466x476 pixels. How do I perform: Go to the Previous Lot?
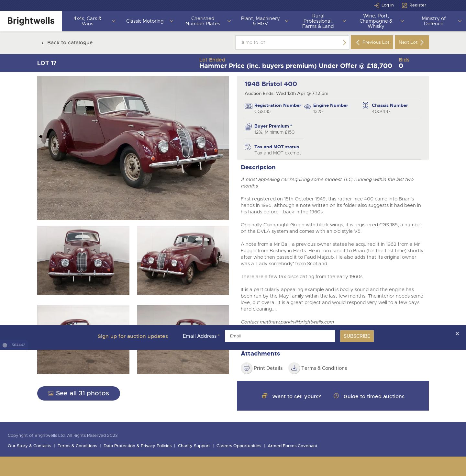coord(372,42)
